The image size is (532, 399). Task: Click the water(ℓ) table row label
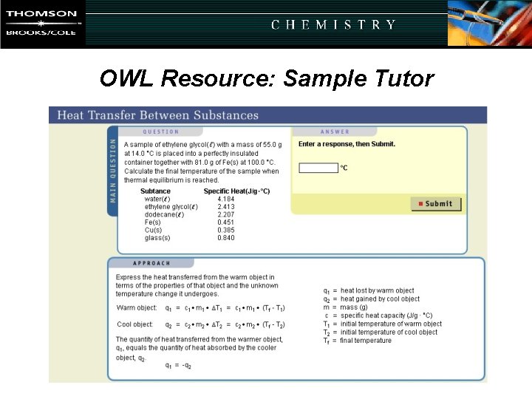point(157,199)
